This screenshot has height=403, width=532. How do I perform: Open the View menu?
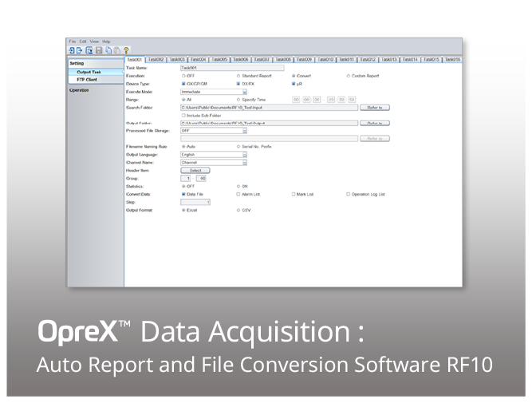[x=94, y=41]
